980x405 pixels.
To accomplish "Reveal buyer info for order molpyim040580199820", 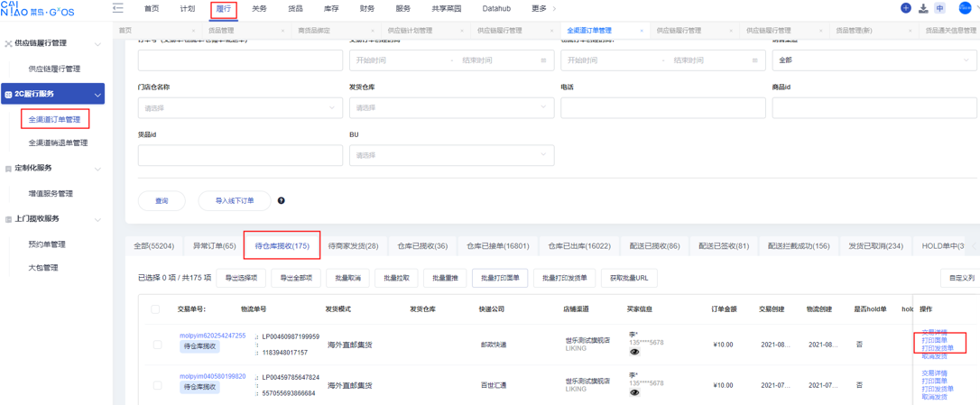I will click(x=635, y=391).
